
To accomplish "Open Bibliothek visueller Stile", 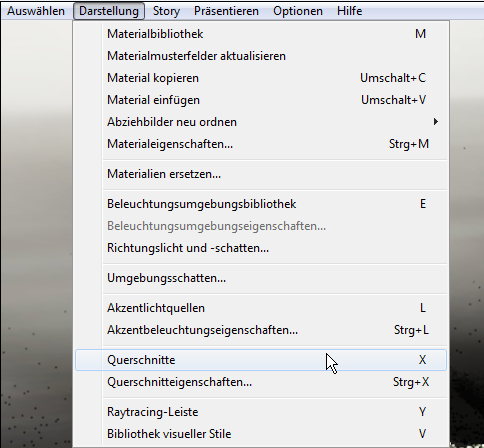I will (x=261, y=434).
